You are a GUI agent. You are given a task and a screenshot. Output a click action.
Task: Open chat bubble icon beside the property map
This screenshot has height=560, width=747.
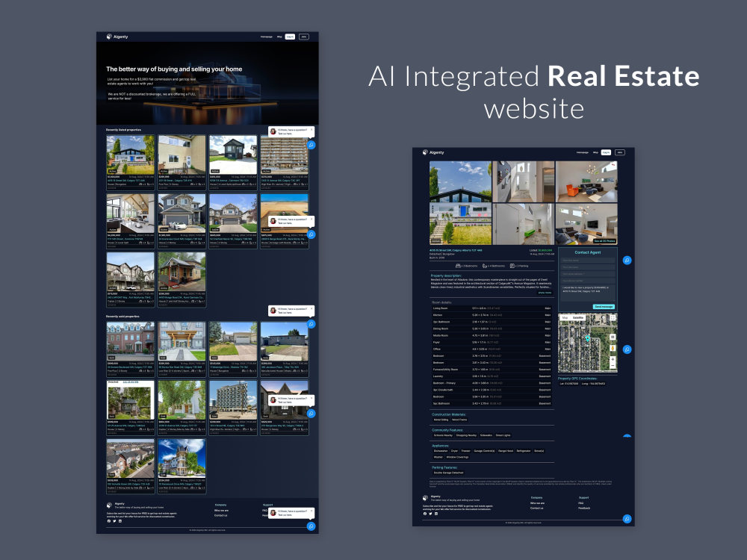click(627, 349)
